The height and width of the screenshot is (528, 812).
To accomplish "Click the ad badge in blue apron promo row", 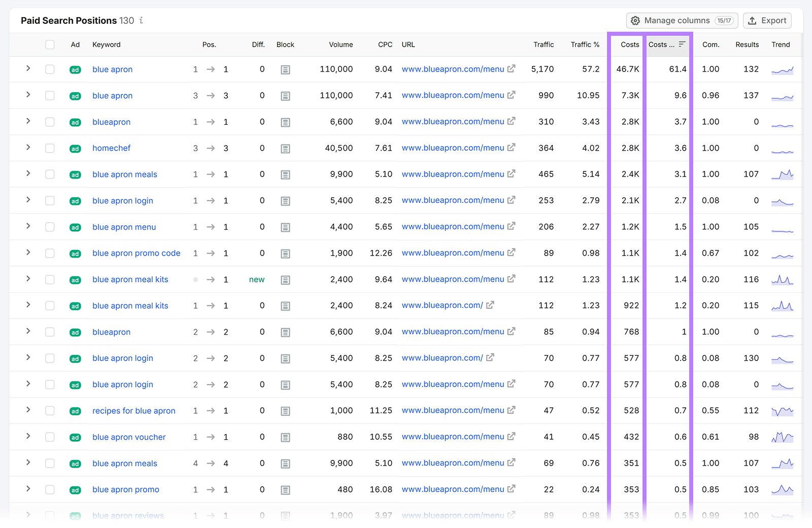I will [x=75, y=490].
